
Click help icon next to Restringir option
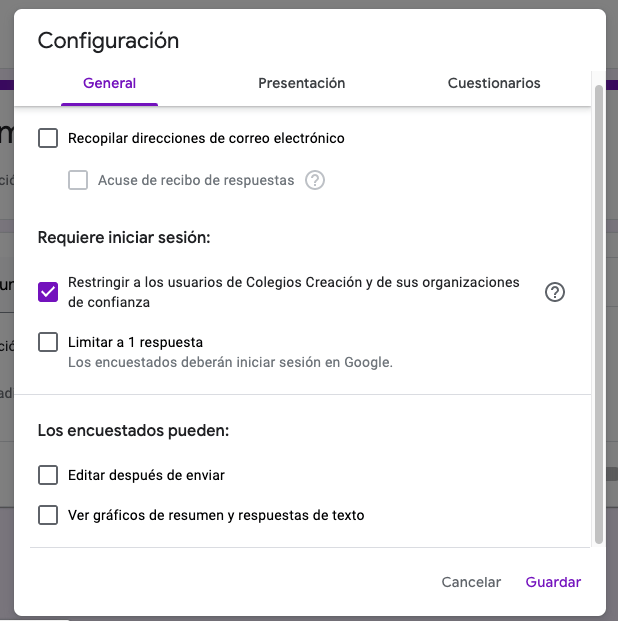pos(555,292)
